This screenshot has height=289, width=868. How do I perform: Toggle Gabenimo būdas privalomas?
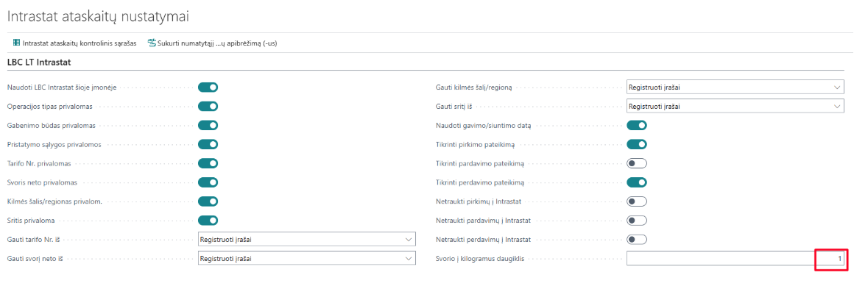208,126
